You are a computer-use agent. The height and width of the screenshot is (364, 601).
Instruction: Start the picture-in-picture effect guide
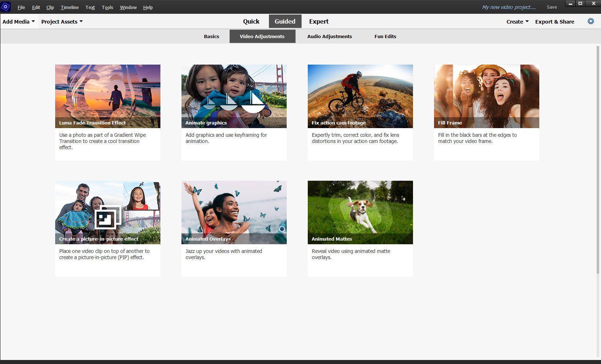pyautogui.click(x=107, y=213)
